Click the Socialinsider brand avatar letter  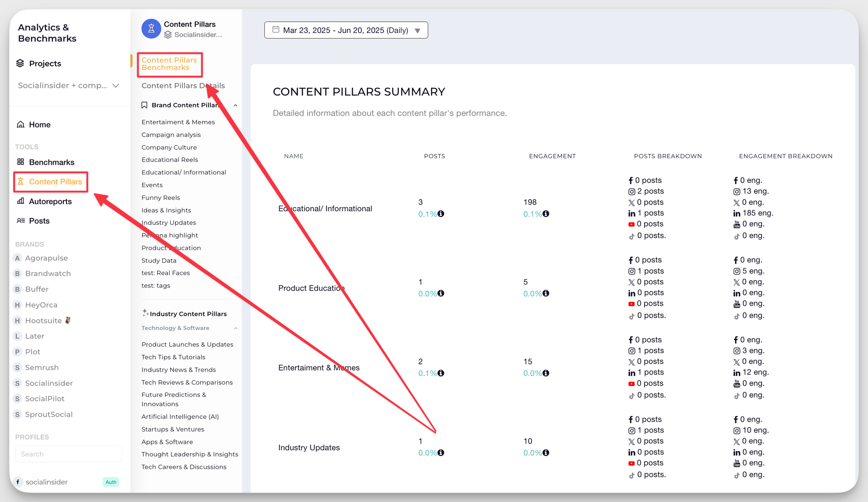click(17, 383)
